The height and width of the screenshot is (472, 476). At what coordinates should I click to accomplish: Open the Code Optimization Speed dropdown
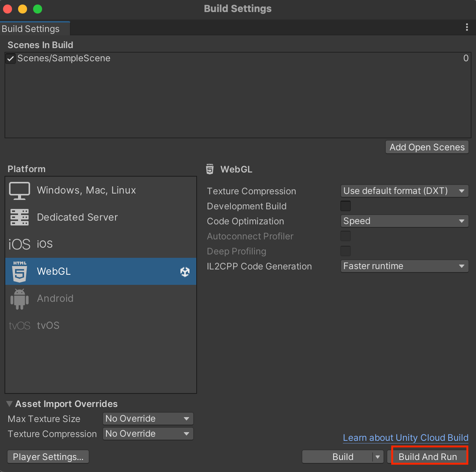click(405, 221)
